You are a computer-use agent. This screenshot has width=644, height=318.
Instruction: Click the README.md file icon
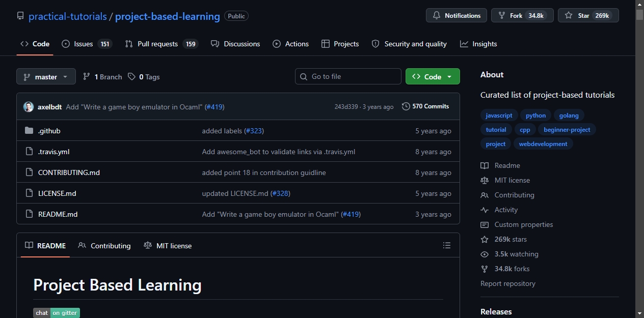29,214
